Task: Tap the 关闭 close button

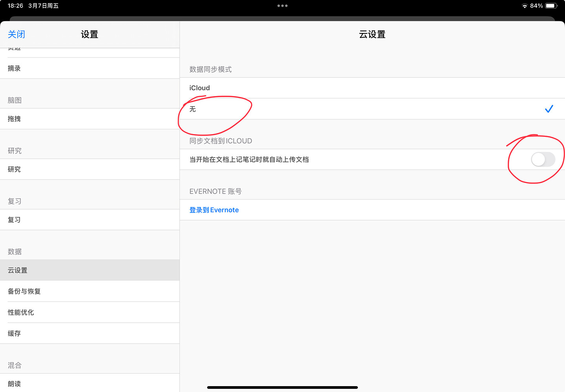Action: click(x=16, y=34)
